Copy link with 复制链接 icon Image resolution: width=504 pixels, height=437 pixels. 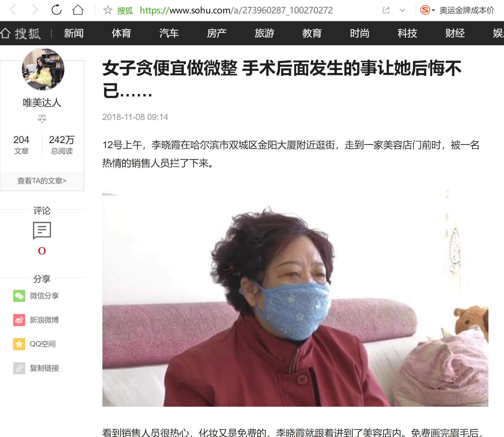[x=19, y=368]
